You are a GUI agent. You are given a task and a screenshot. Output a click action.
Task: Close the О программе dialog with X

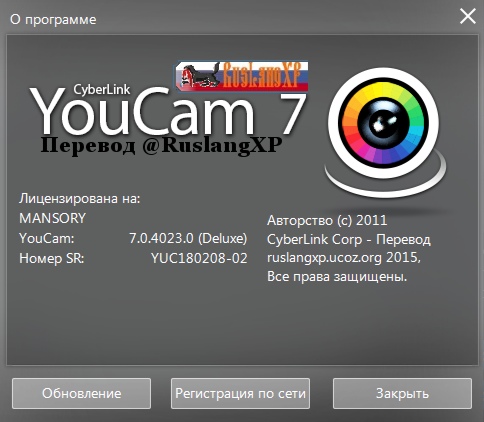468,16
